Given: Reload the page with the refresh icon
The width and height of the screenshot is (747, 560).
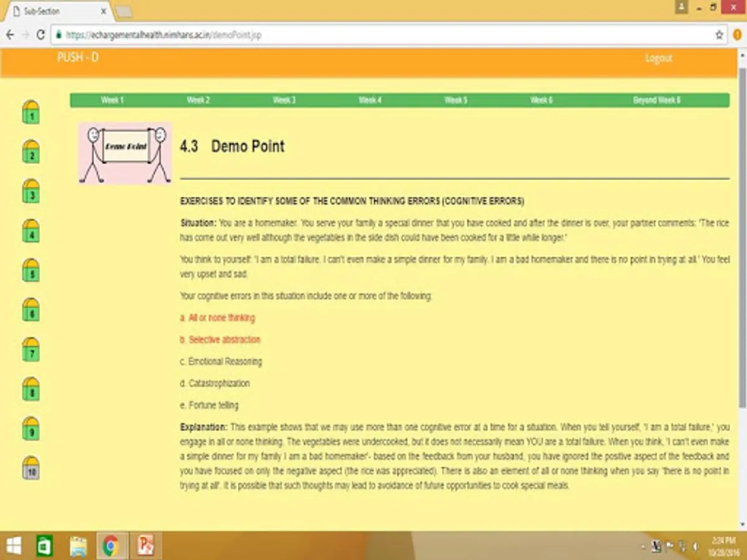Looking at the screenshot, I should tap(39, 35).
